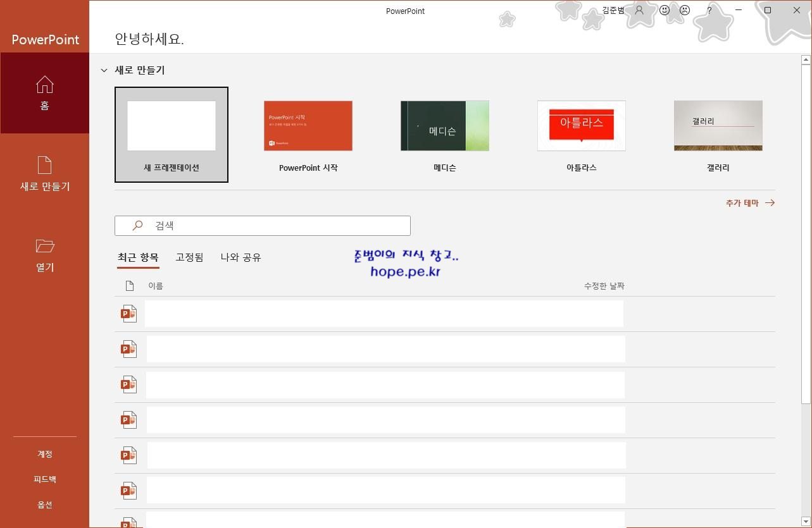Image resolution: width=812 pixels, height=528 pixels.
Task: Select the Open (열기) folder icon in sidebar
Action: point(45,245)
